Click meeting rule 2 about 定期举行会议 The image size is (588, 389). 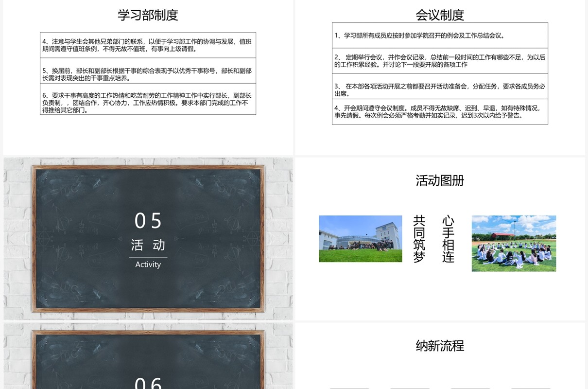pyautogui.click(x=440, y=61)
